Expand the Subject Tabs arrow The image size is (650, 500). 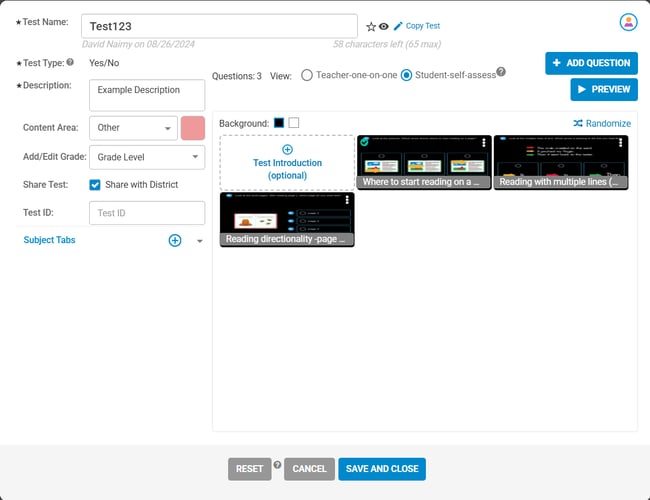pyautogui.click(x=199, y=241)
